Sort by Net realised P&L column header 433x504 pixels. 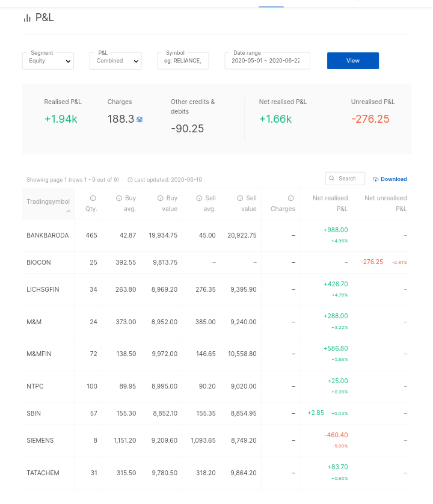330,203
